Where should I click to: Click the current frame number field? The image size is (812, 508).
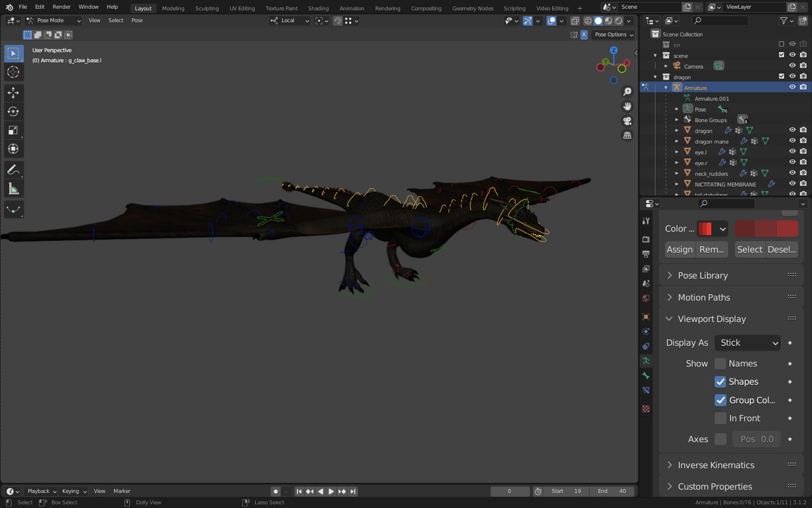pos(510,491)
